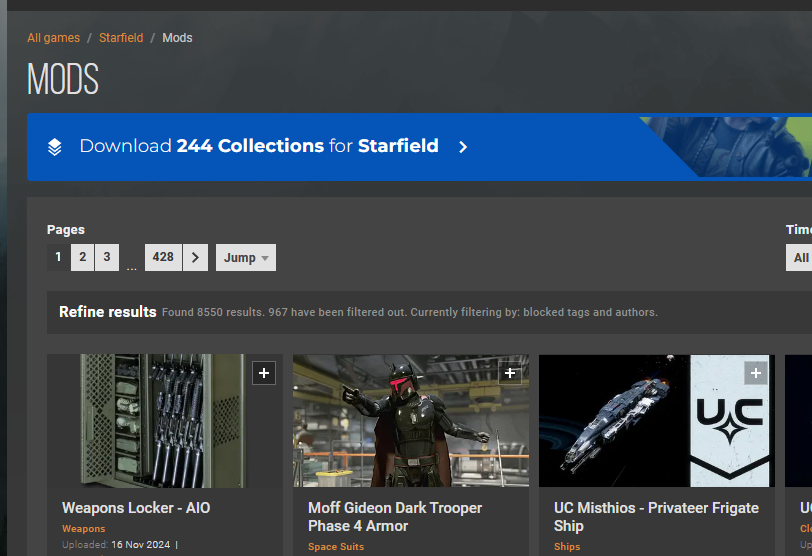Click the Pages label

tap(66, 229)
